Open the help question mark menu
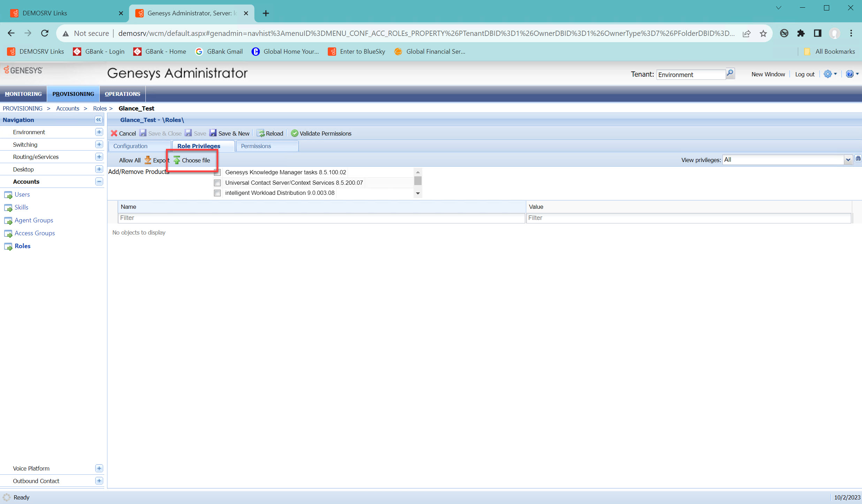Image resolution: width=862 pixels, height=504 pixels. [x=852, y=74]
